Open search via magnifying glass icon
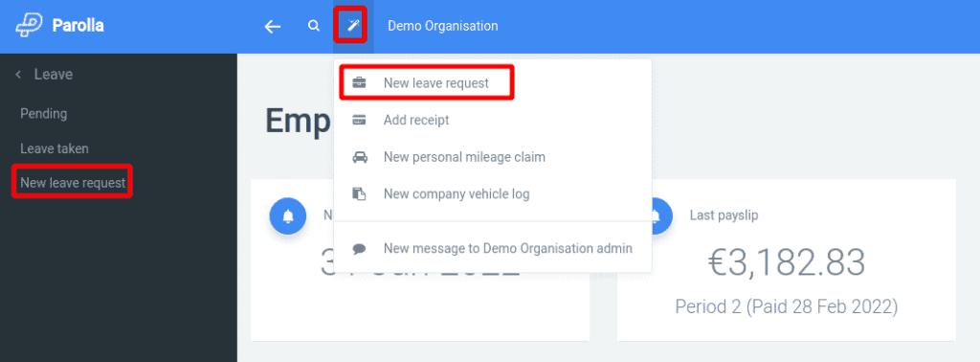 coord(314,26)
